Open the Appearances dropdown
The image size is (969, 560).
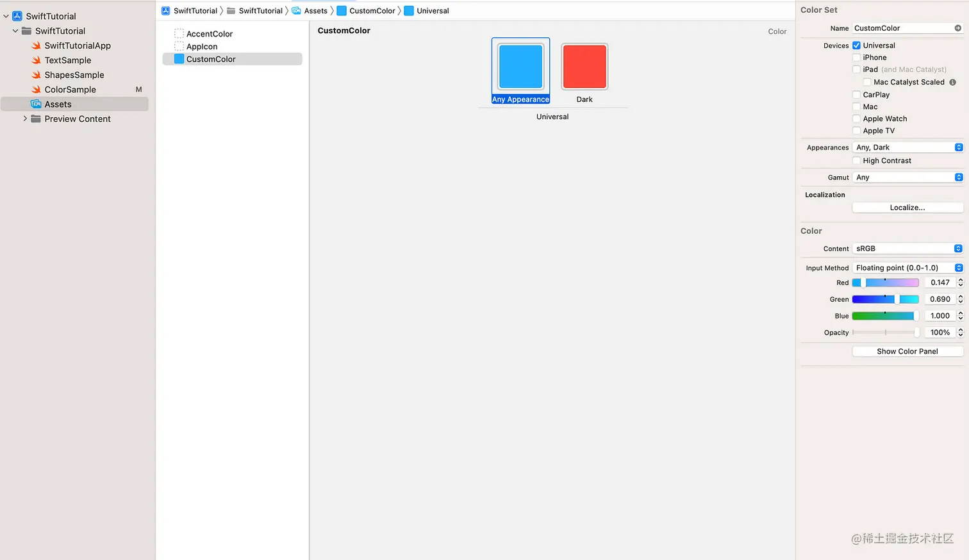[908, 147]
